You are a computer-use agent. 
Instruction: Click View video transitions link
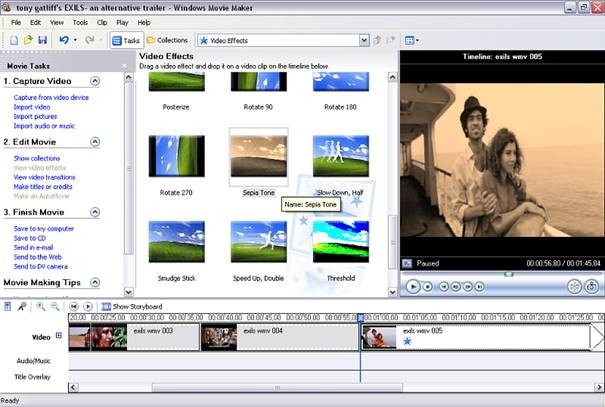(44, 177)
